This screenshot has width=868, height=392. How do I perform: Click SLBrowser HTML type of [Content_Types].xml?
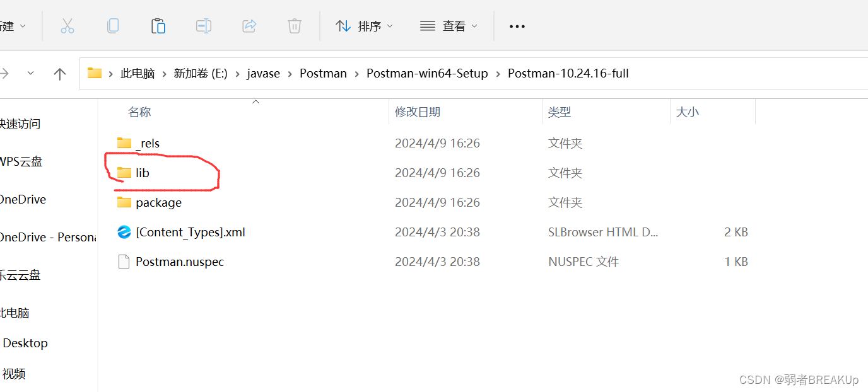tap(603, 232)
